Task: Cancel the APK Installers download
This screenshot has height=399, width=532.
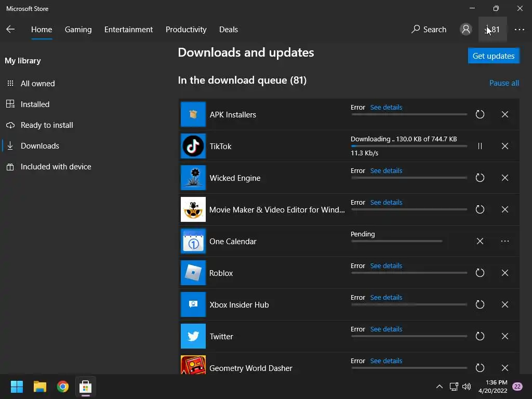Action: pos(505,114)
